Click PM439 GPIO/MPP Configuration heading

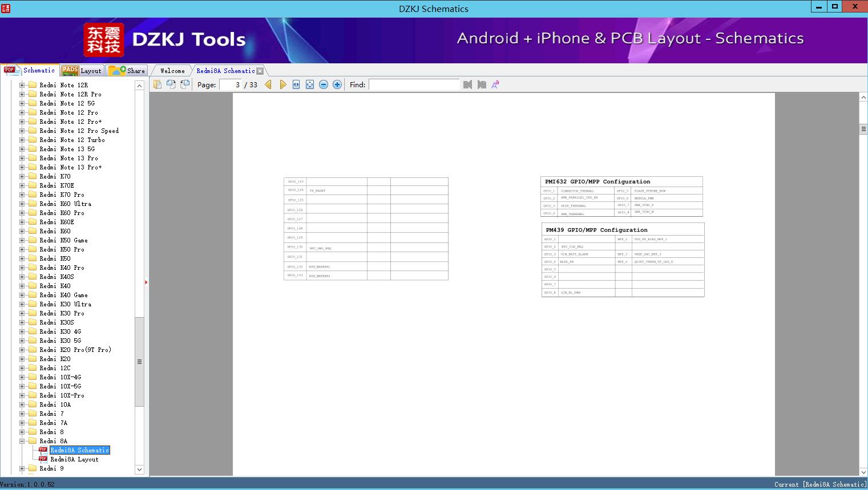(596, 230)
